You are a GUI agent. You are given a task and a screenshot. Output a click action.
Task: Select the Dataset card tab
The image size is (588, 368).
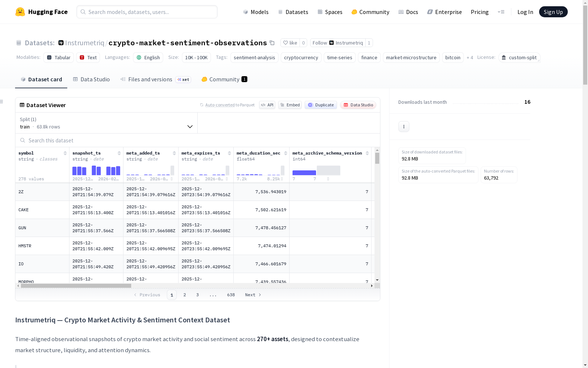41,79
